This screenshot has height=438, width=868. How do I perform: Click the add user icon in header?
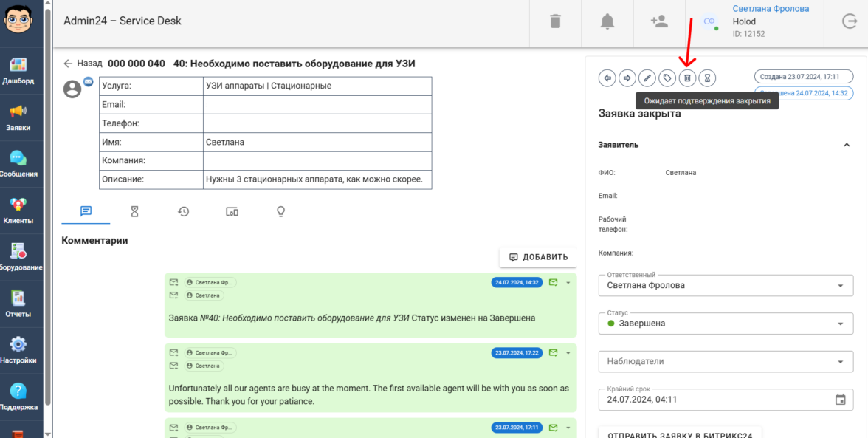[x=659, y=21]
